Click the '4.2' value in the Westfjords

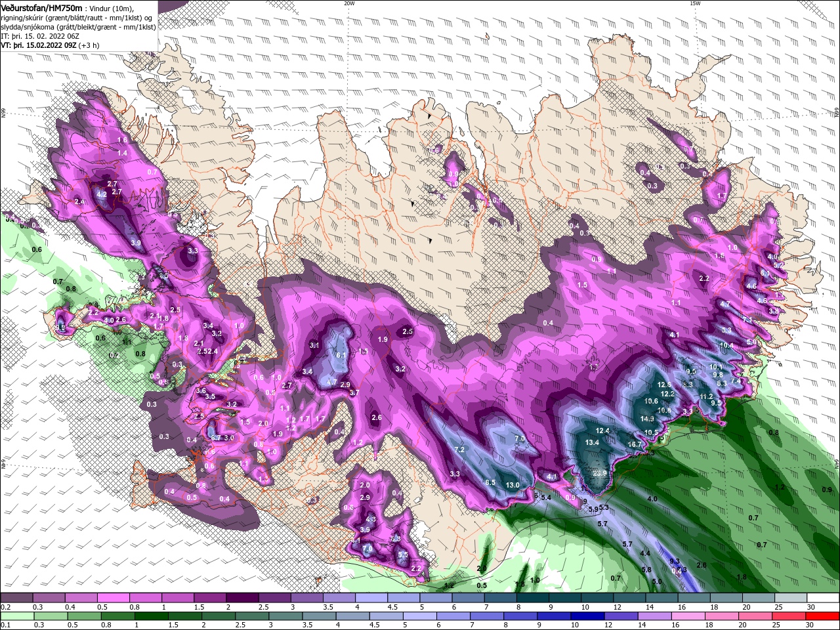[102, 195]
